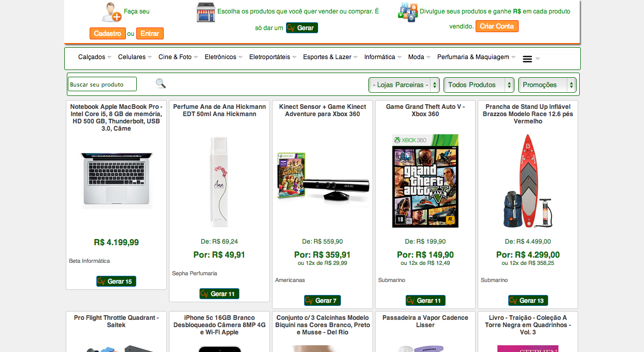This screenshot has width=644, height=352.
Task: Open the Grand Theft Auto V cover image
Action: [x=425, y=181]
